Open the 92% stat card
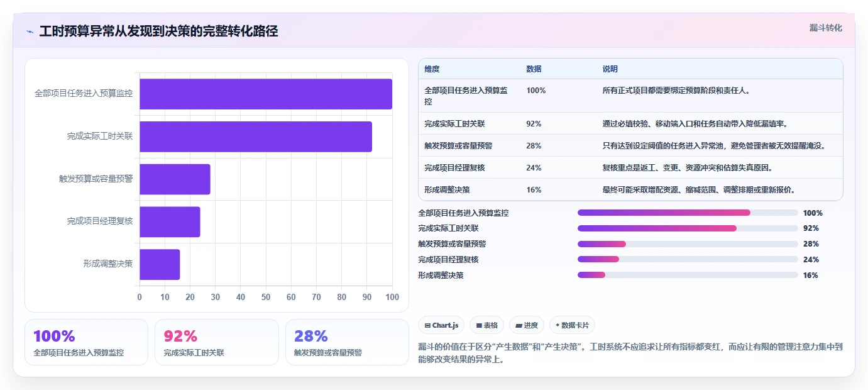868x390 pixels. pos(216,342)
